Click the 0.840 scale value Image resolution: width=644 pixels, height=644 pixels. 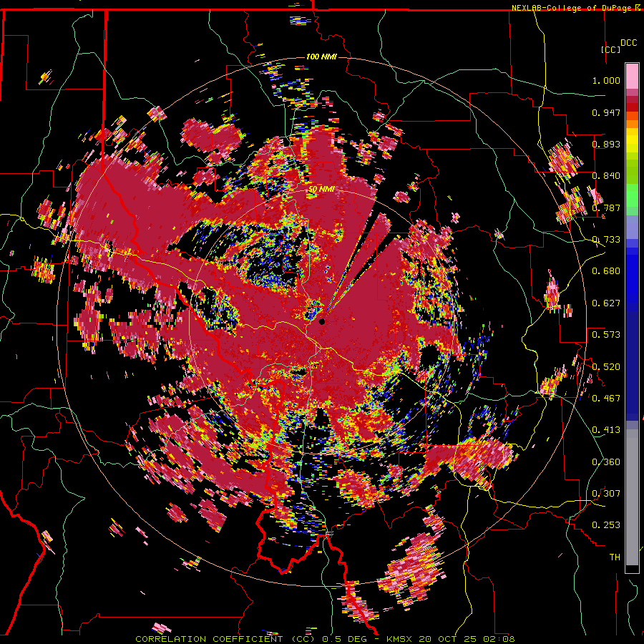[x=606, y=176]
